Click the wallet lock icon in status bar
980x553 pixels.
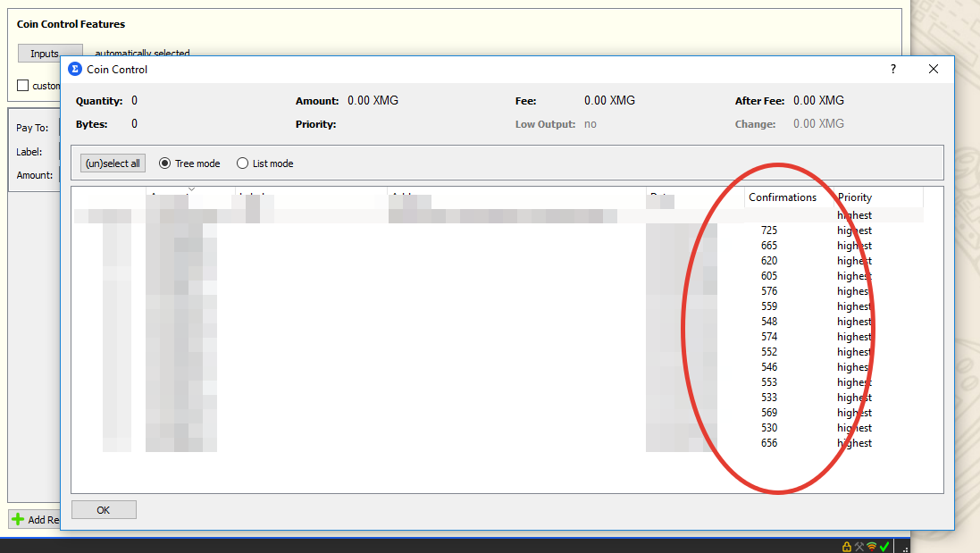tap(847, 547)
